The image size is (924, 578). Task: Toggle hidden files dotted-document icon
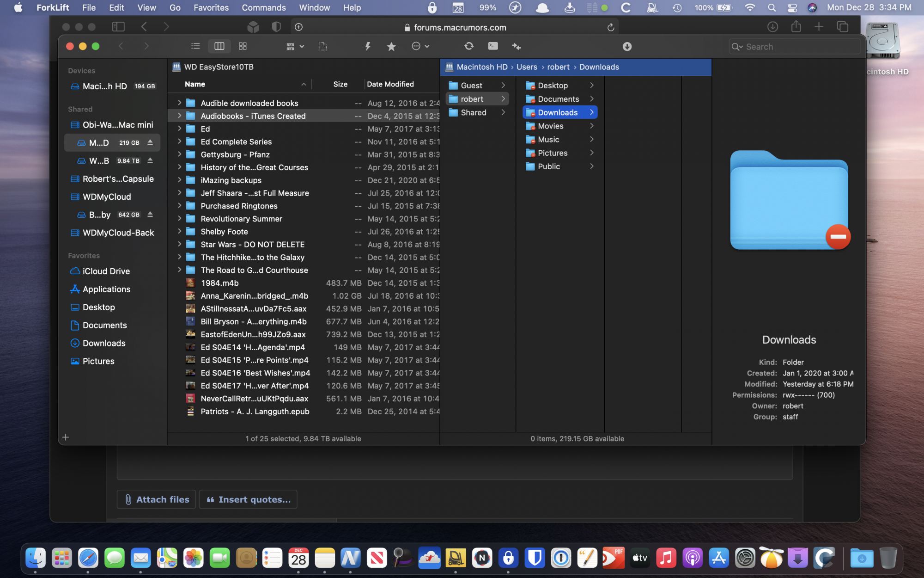point(323,46)
